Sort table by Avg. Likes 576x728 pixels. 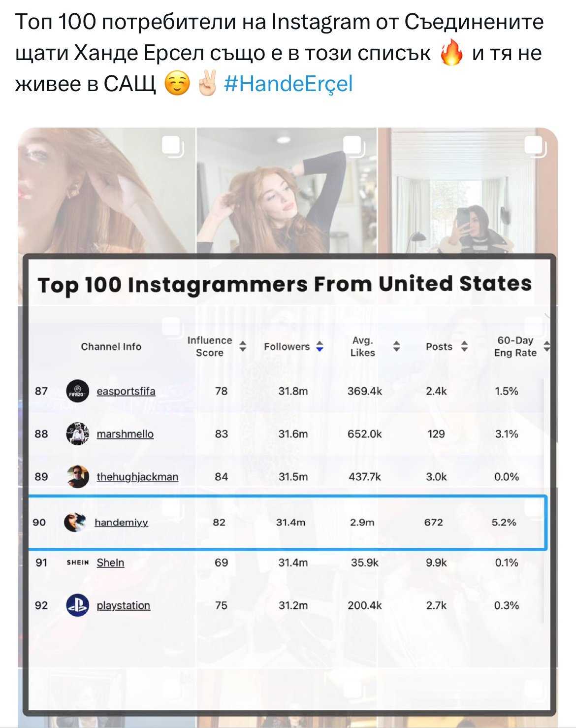396,346
